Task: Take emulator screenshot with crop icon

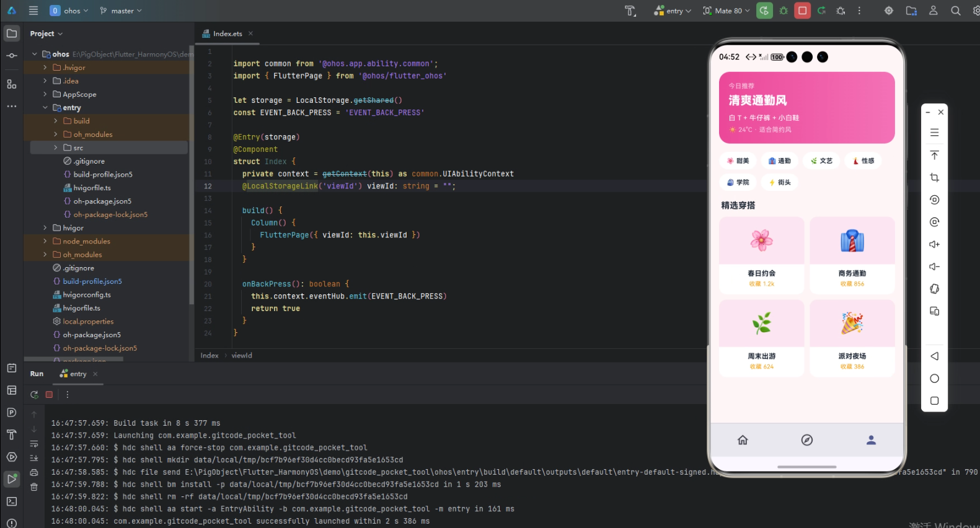Action: pyautogui.click(x=934, y=178)
